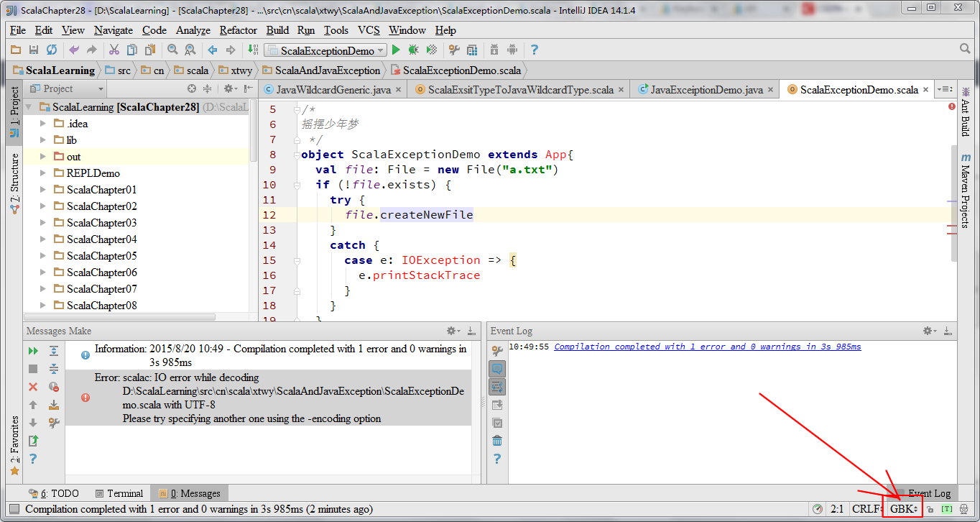Open Replace with magnifier-A icon

(190, 50)
